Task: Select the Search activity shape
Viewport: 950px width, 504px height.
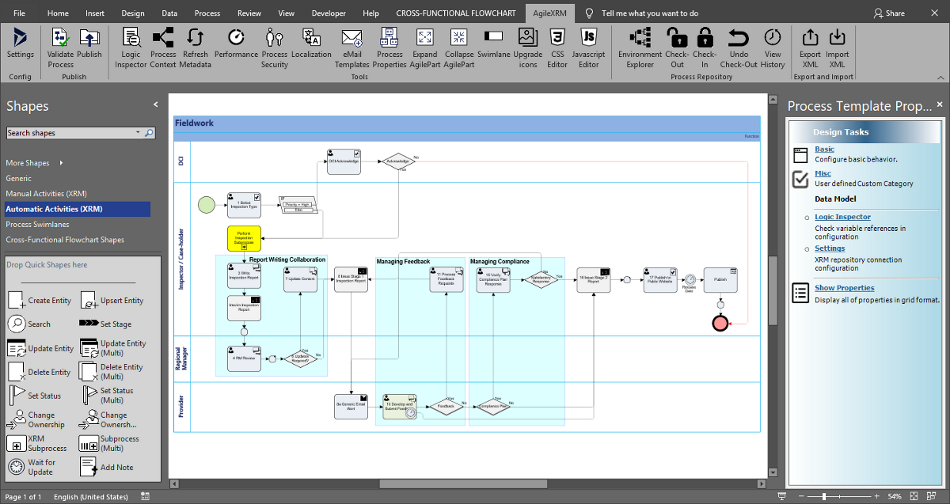Action: coord(29,324)
